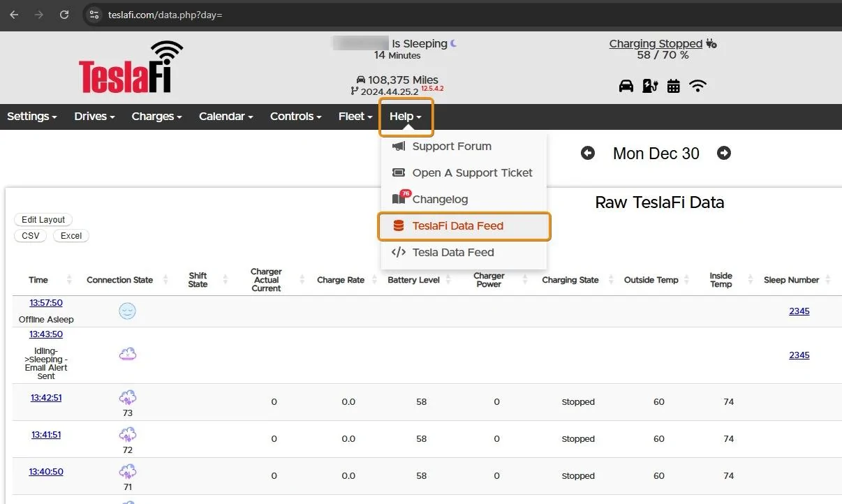Viewport: 842px width, 504px height.
Task: Open the Calendar dropdown menu
Action: coord(226,117)
